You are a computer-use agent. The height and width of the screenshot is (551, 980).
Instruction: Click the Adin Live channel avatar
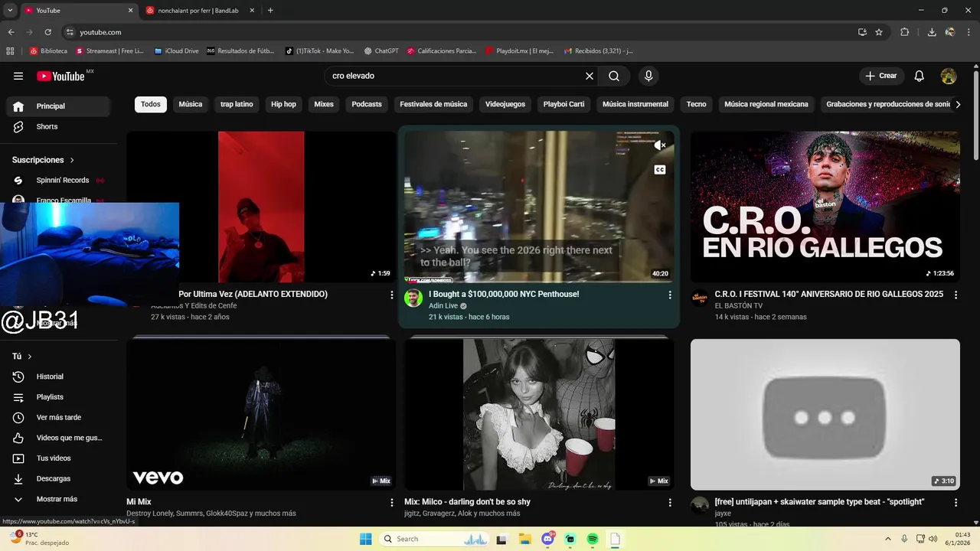[x=413, y=298]
